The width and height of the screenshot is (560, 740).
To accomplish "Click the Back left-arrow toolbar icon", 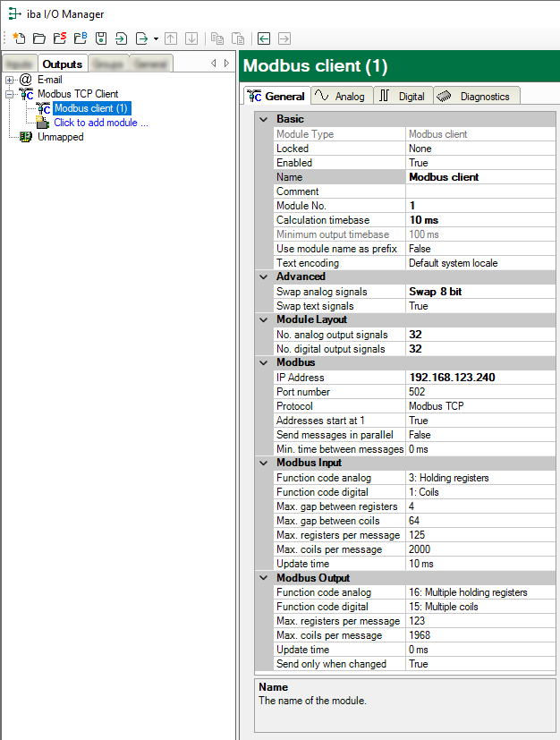I will click(x=264, y=38).
